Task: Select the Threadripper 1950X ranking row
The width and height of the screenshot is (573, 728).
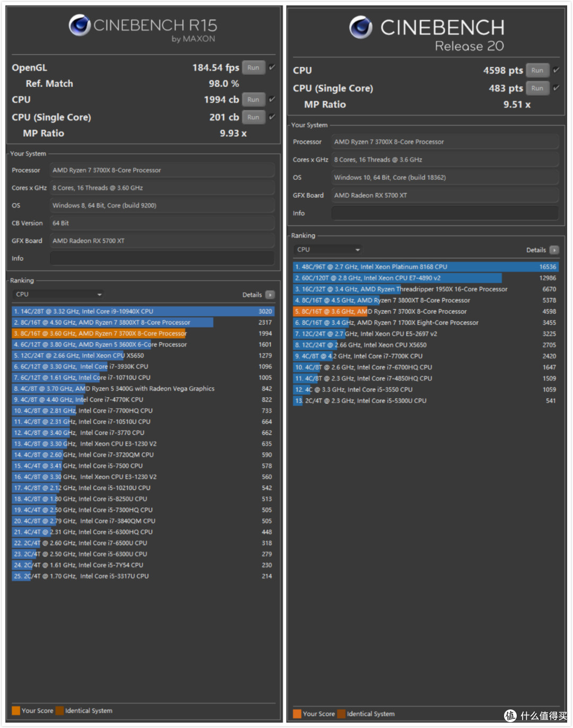Action: [426, 289]
